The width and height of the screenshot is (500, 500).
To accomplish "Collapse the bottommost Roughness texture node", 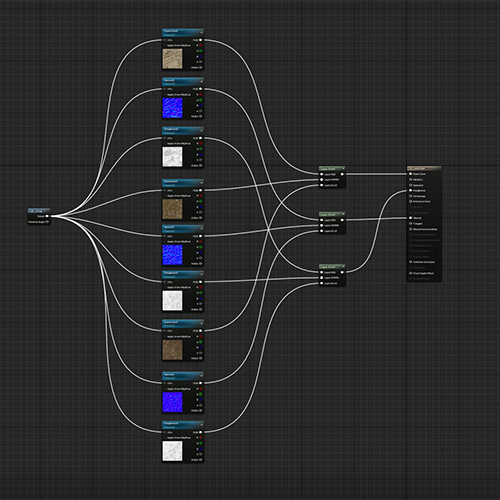I will 201,424.
